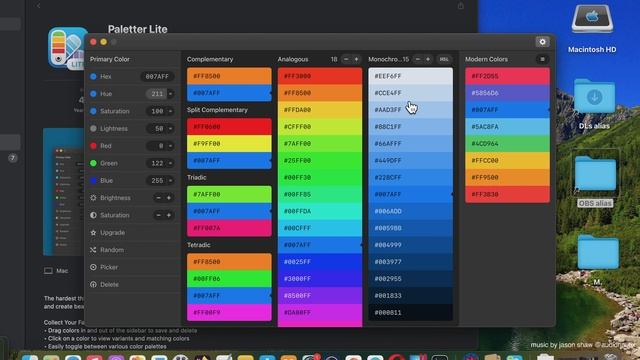Activate the Picker eyedropper icon
The image size is (640, 360).
point(93,267)
